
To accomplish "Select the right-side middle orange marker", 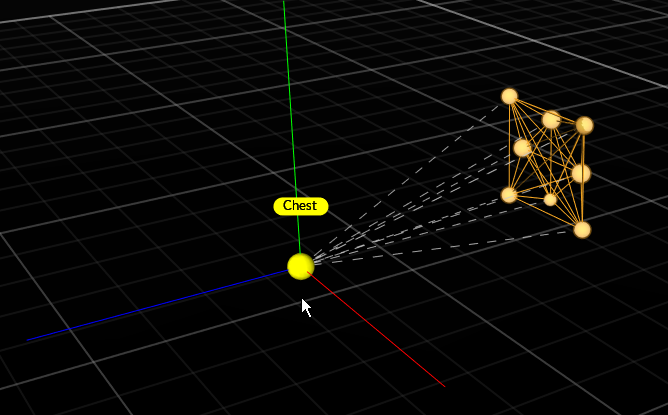I will coord(581,173).
